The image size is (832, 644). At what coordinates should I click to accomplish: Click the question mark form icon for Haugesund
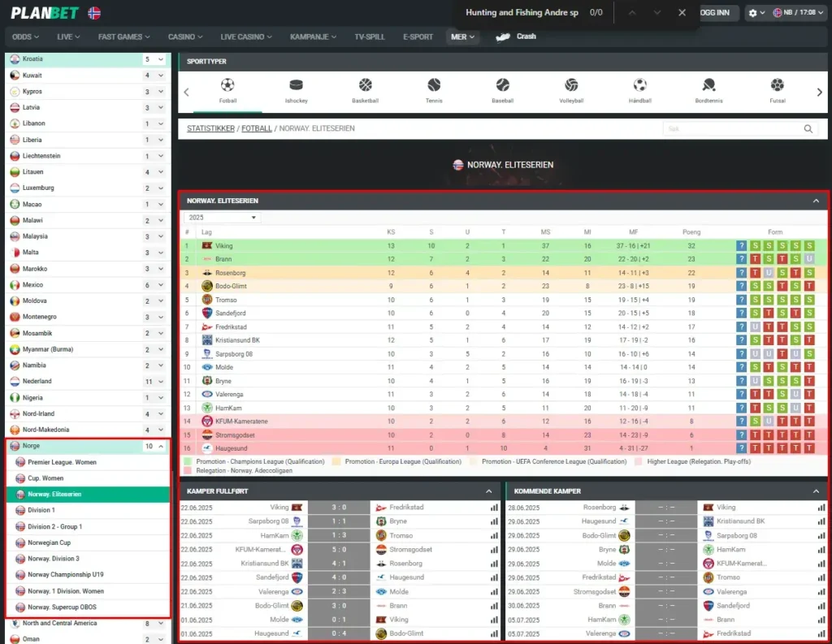741,448
